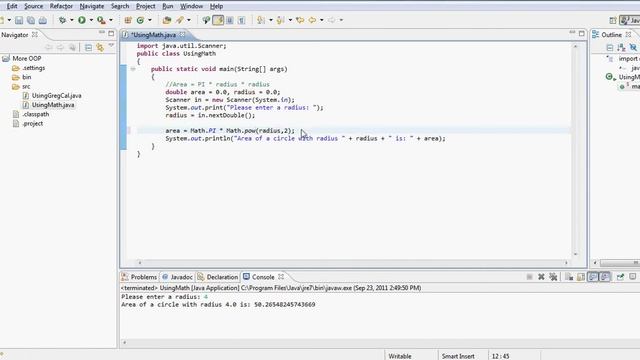
Task: Open the Edit menu
Action: point(12,6)
